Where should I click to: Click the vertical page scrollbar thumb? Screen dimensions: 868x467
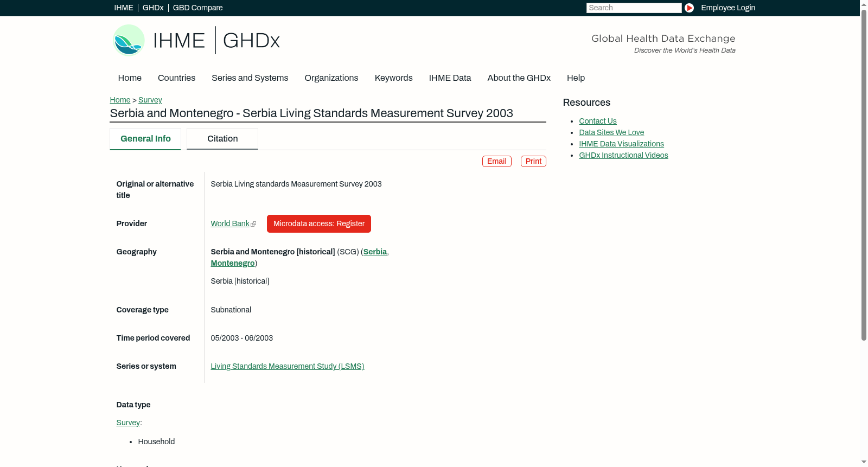[864, 175]
